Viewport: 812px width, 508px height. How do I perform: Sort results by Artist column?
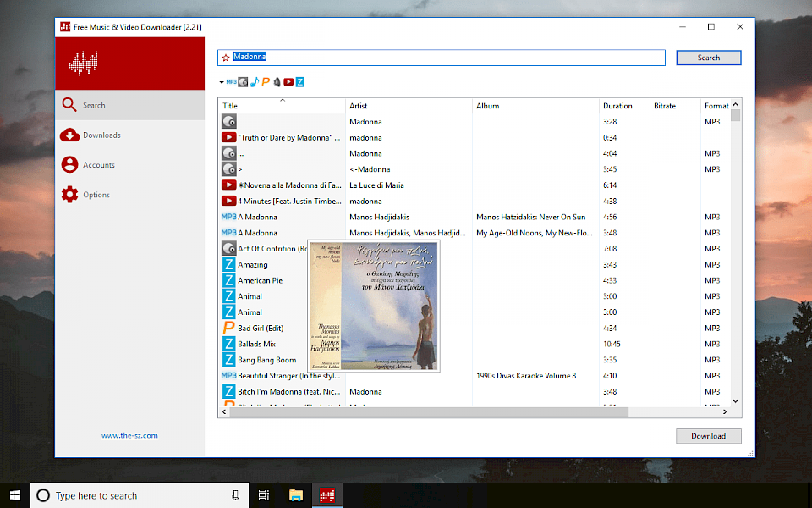coord(409,106)
